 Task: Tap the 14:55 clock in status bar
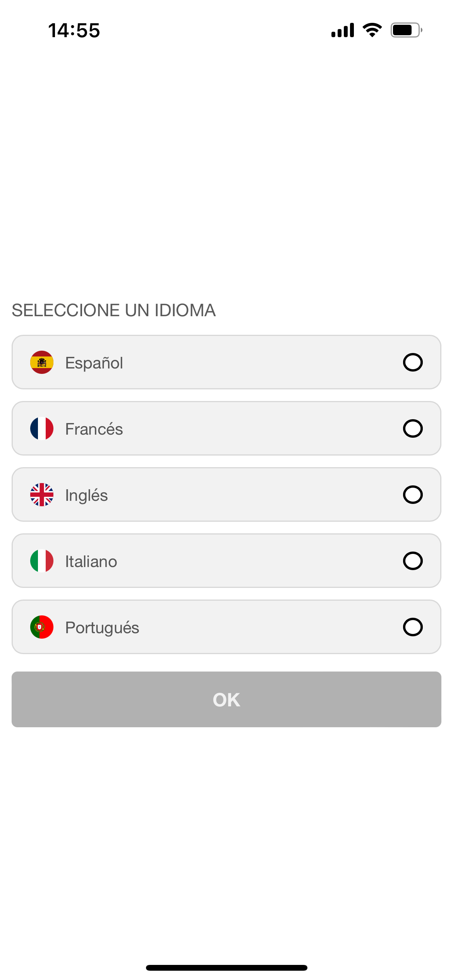[x=74, y=30]
